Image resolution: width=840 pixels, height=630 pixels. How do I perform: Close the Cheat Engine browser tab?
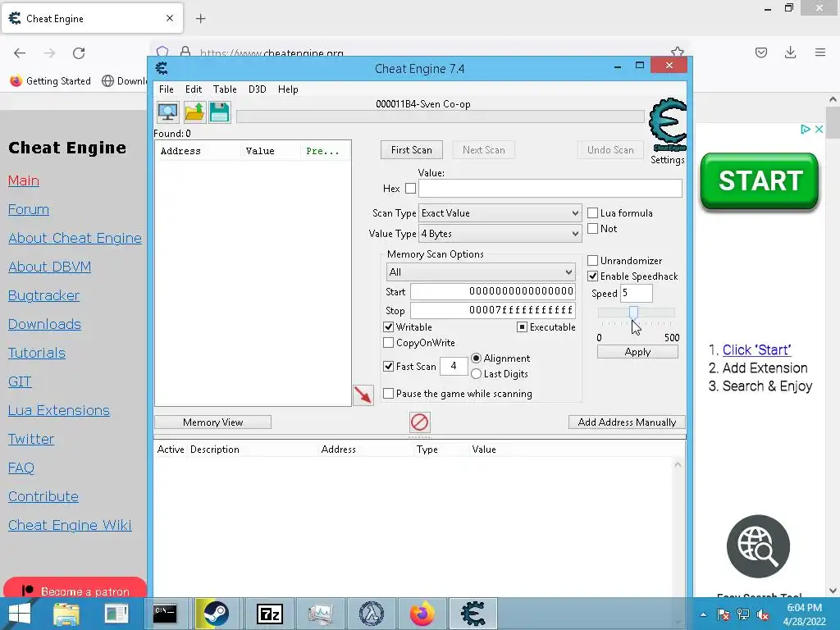170,18
